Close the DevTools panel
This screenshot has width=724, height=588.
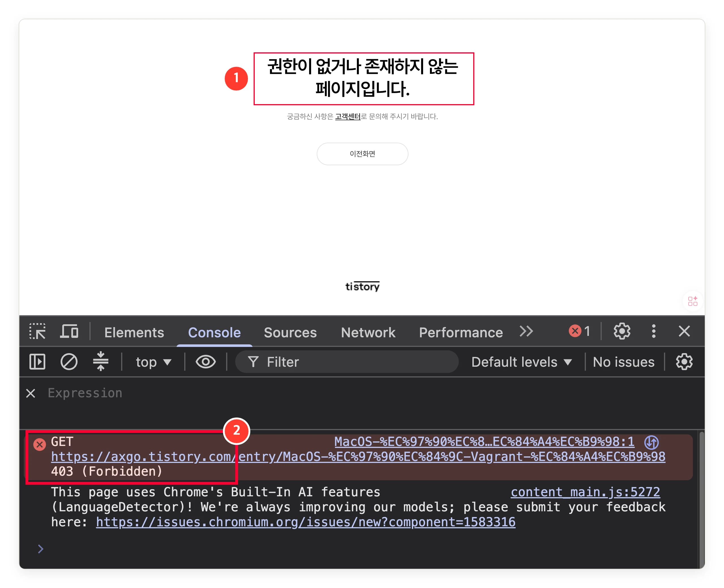[x=684, y=331]
